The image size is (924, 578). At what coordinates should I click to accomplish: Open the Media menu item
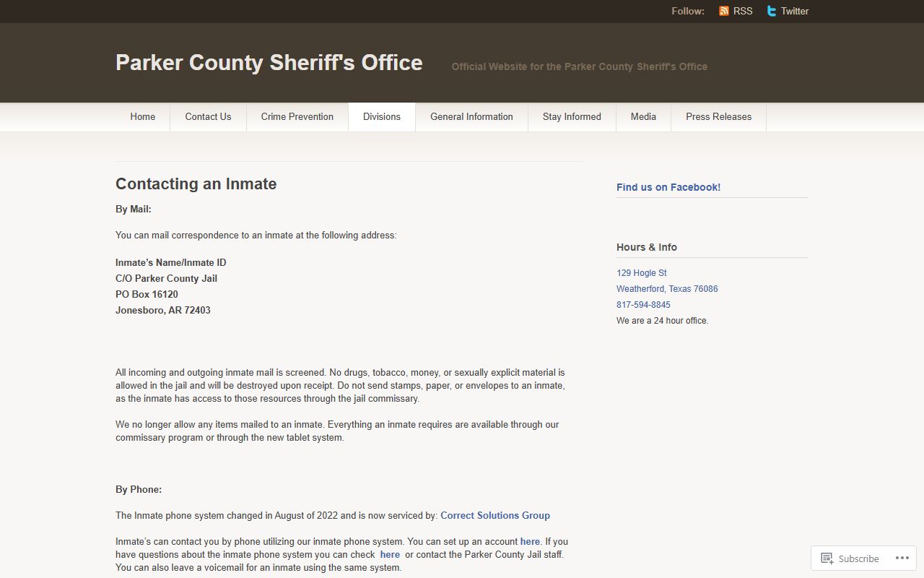point(644,117)
